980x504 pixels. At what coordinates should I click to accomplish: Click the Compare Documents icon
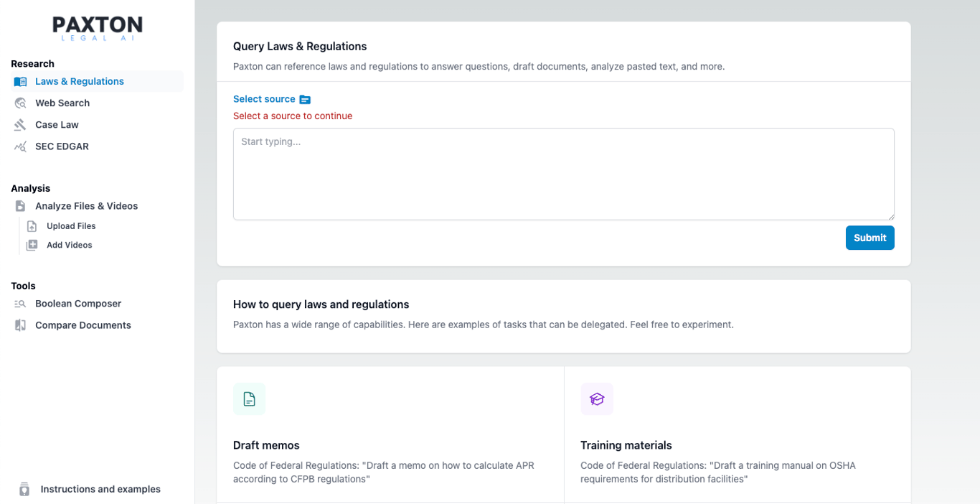19,325
